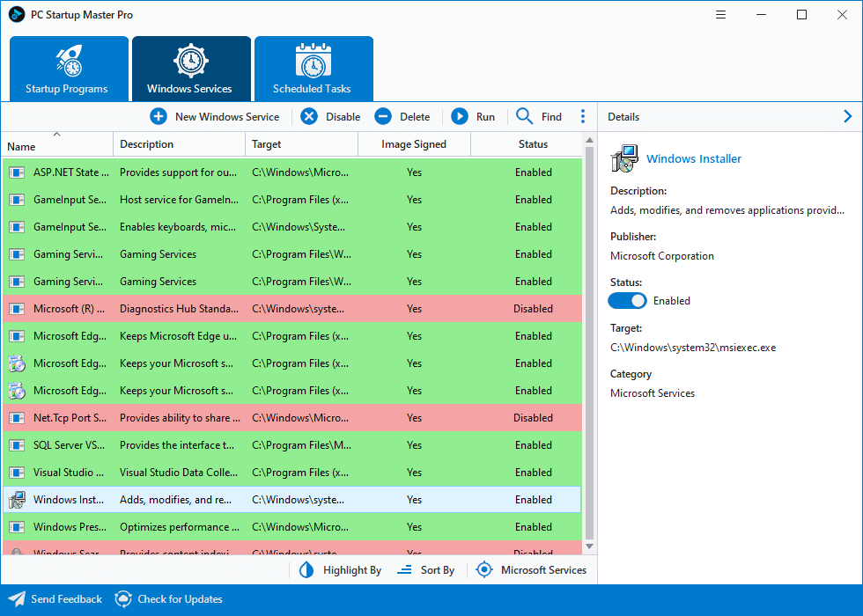
Task: Click the Disable button label
Action: 343,117
